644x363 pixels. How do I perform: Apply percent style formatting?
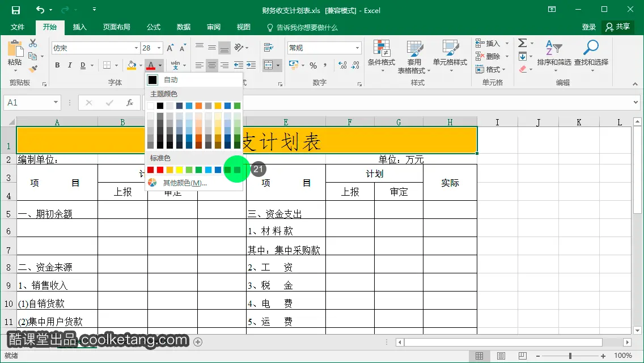click(x=313, y=65)
